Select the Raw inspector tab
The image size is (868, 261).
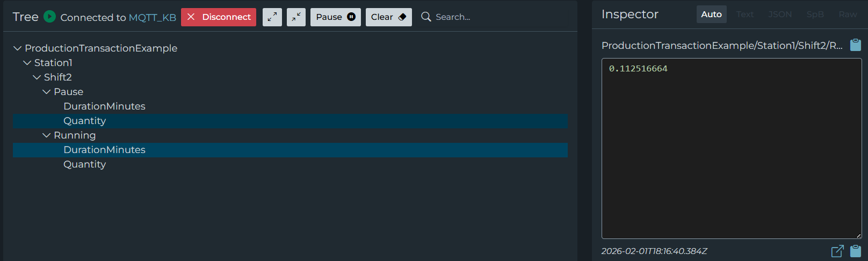coord(848,15)
